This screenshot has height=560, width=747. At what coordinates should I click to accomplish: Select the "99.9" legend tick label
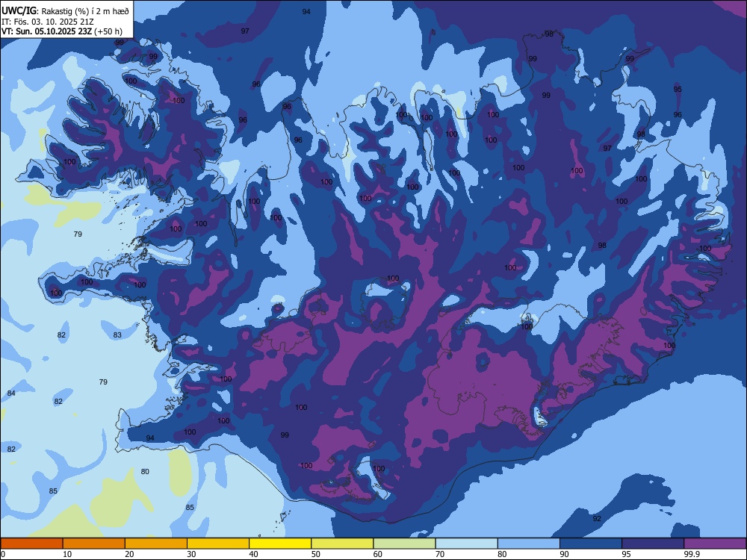coord(692,554)
